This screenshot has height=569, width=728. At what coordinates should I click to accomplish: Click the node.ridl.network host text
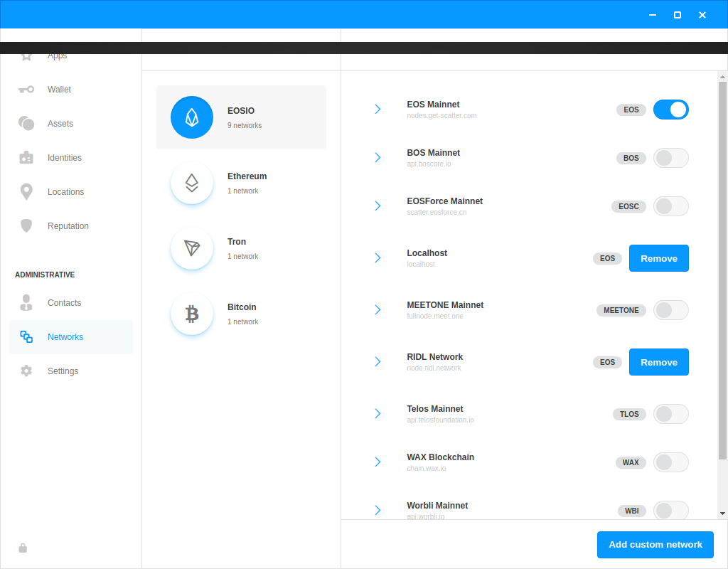[434, 368]
